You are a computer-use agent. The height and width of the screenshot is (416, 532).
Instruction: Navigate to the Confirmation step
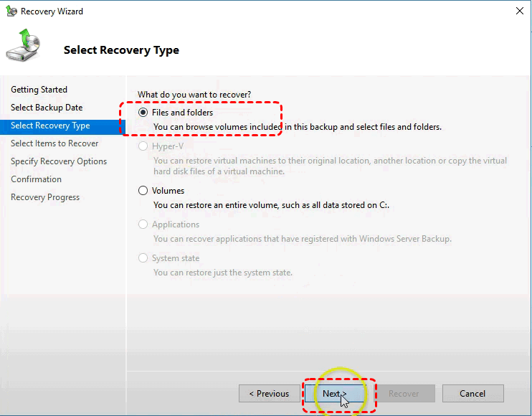click(x=36, y=179)
